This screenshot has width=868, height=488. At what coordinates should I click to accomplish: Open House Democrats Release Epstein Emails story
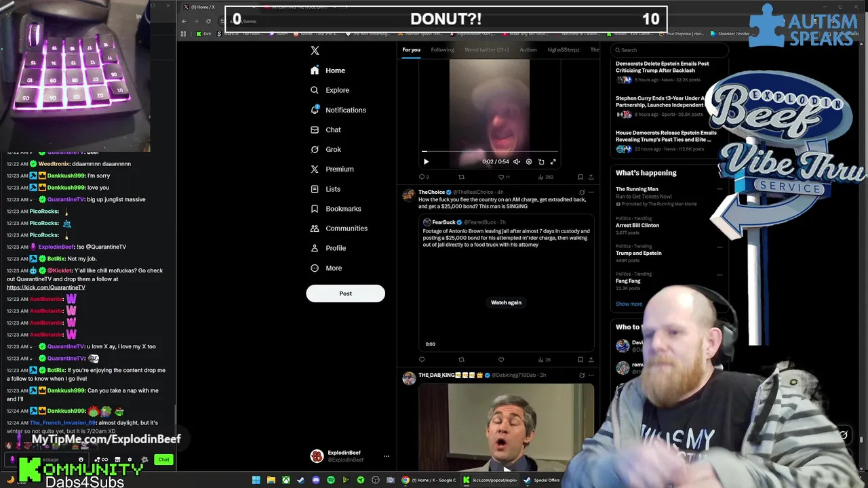(666, 136)
